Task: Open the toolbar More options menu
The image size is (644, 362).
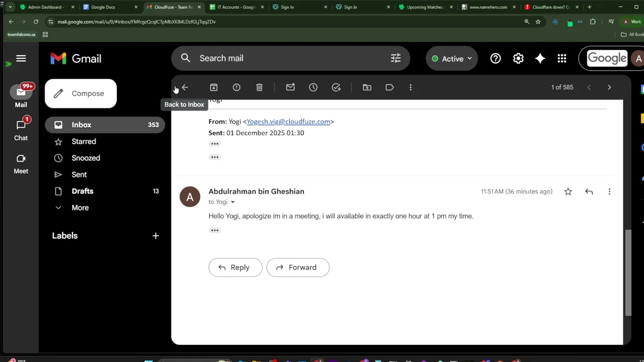Action: pos(411,87)
